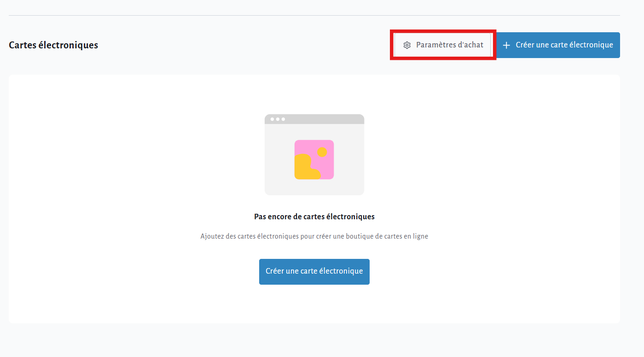Image resolution: width=644 pixels, height=357 pixels.
Task: Open the Paramètres d'achat gear button
Action: (x=443, y=45)
